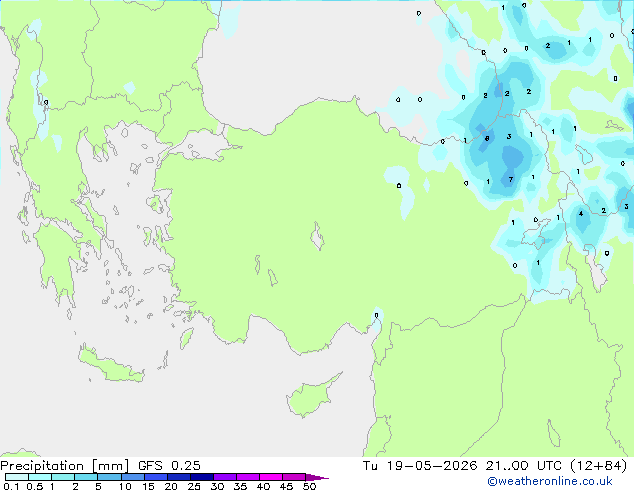Screen dimensions: 634x490
Task: Click the map value label '7'
Action: [x=511, y=180]
